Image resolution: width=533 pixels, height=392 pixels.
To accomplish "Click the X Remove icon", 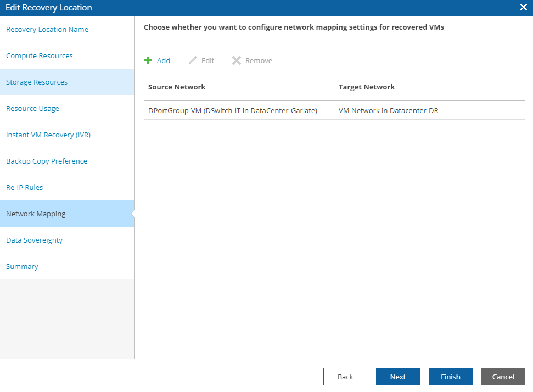I will 237,60.
